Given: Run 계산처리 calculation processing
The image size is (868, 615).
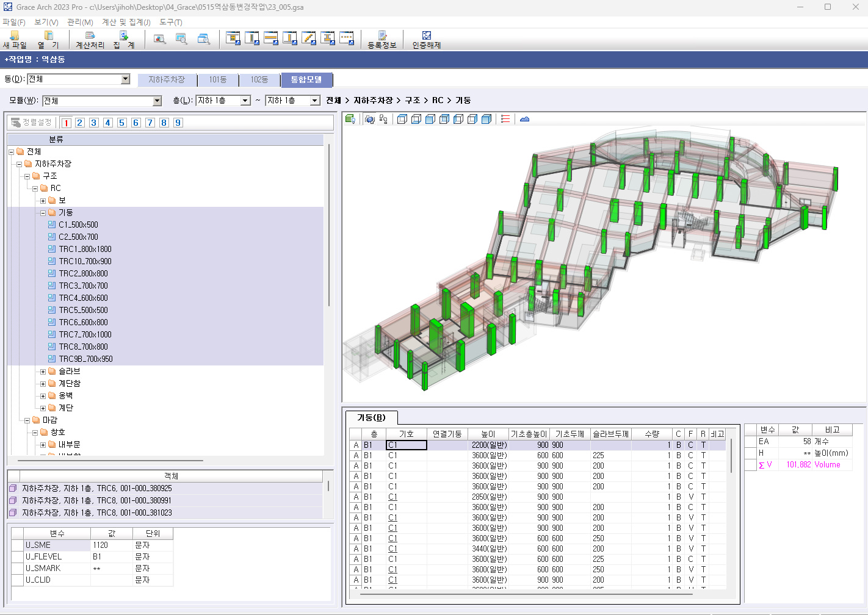Looking at the screenshot, I should 90,40.
